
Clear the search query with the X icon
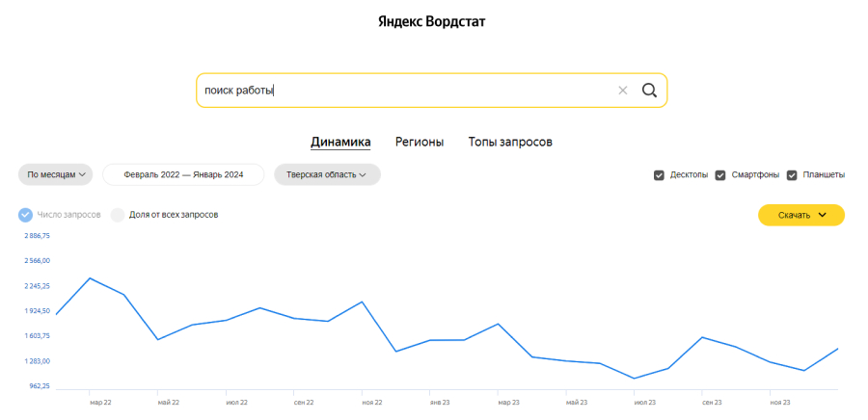coord(623,91)
